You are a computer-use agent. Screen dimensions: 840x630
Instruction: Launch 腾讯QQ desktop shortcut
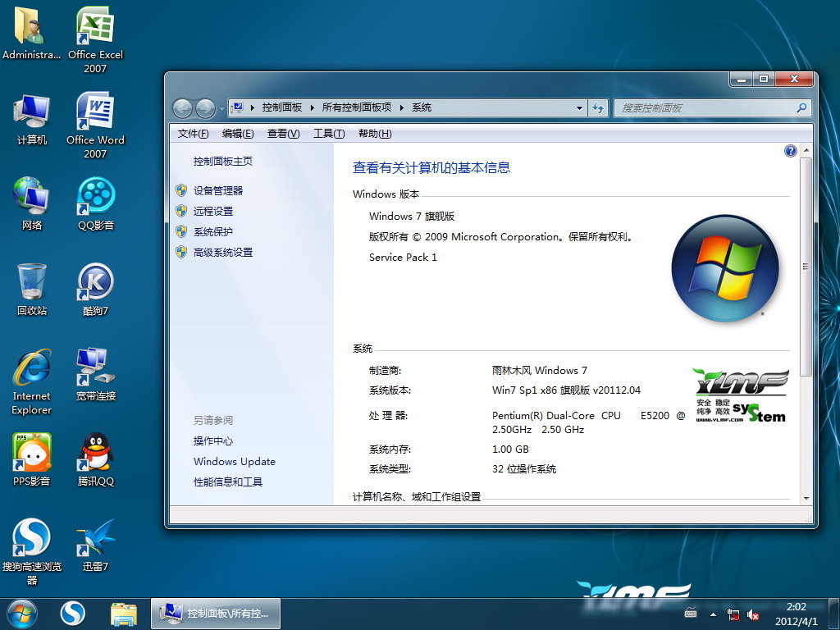[95, 459]
